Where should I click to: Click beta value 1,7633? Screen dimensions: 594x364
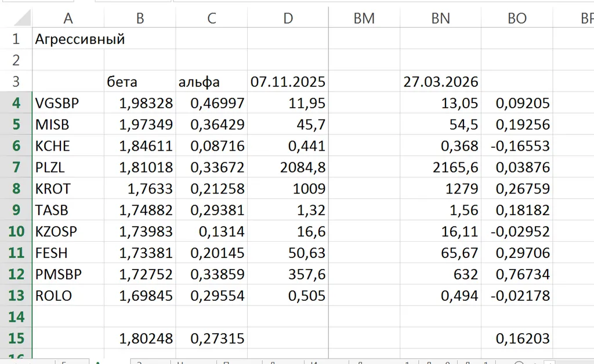click(140, 188)
